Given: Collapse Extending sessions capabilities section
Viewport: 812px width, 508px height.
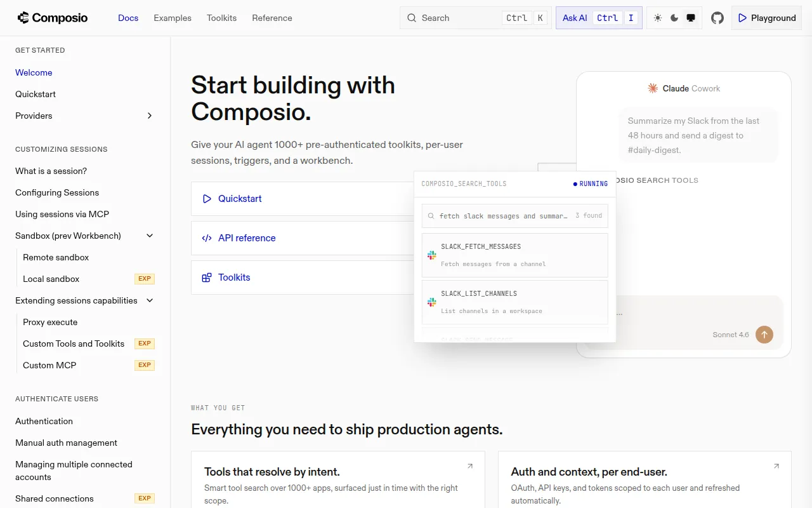Looking at the screenshot, I should [x=150, y=300].
